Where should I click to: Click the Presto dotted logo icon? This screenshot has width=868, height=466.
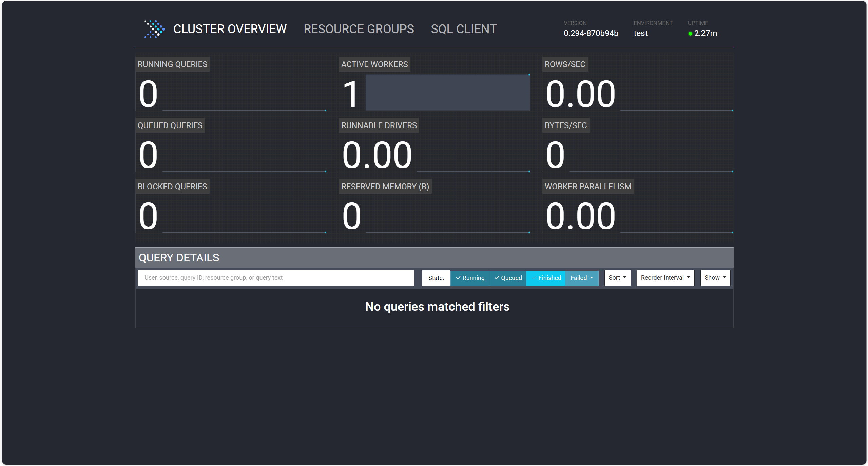[154, 29]
